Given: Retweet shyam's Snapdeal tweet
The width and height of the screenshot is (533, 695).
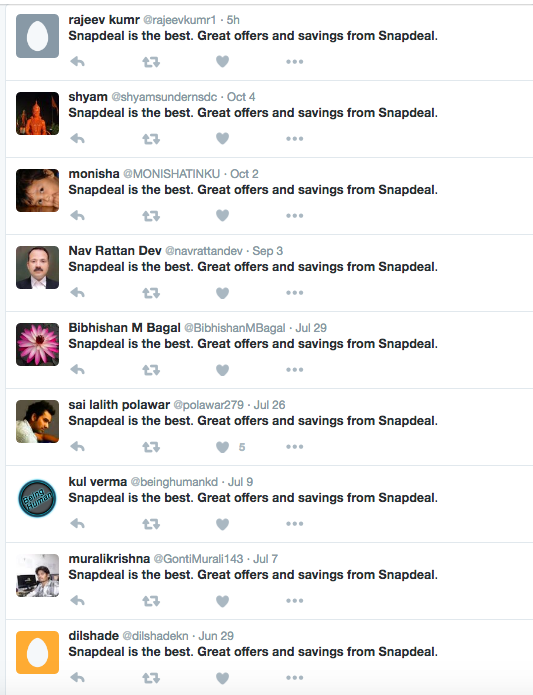Looking at the screenshot, I should click(151, 139).
